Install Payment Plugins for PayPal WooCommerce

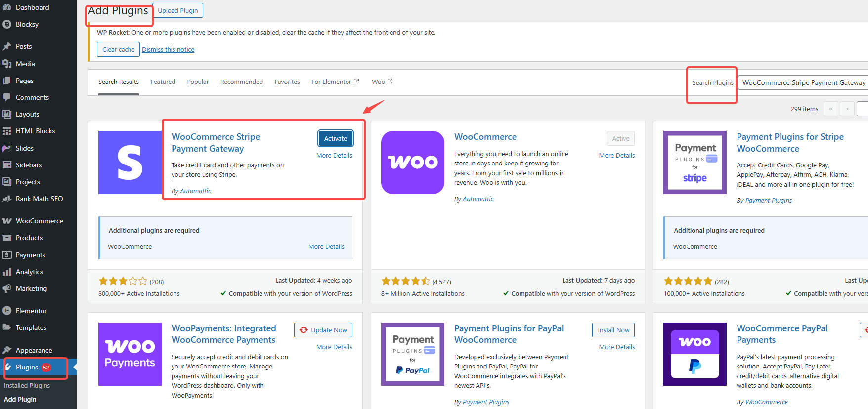tap(613, 330)
